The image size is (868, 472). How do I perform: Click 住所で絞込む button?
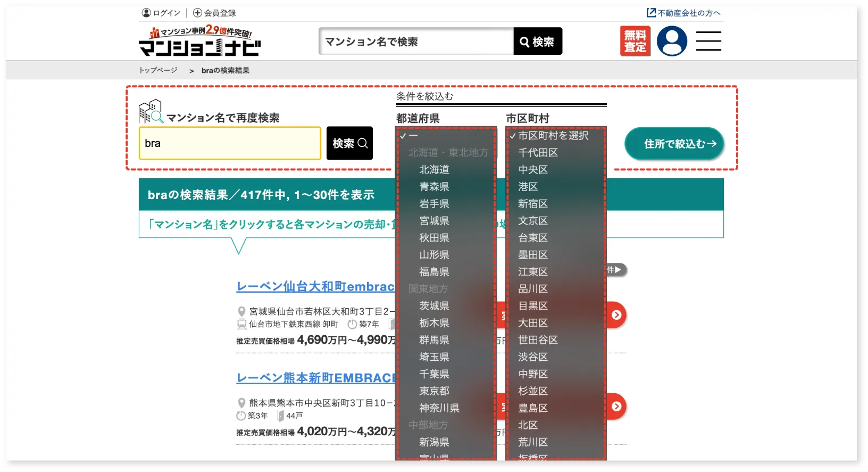click(x=674, y=144)
